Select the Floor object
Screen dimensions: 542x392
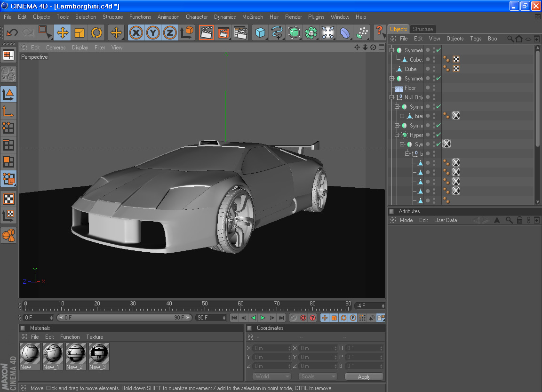(x=410, y=88)
